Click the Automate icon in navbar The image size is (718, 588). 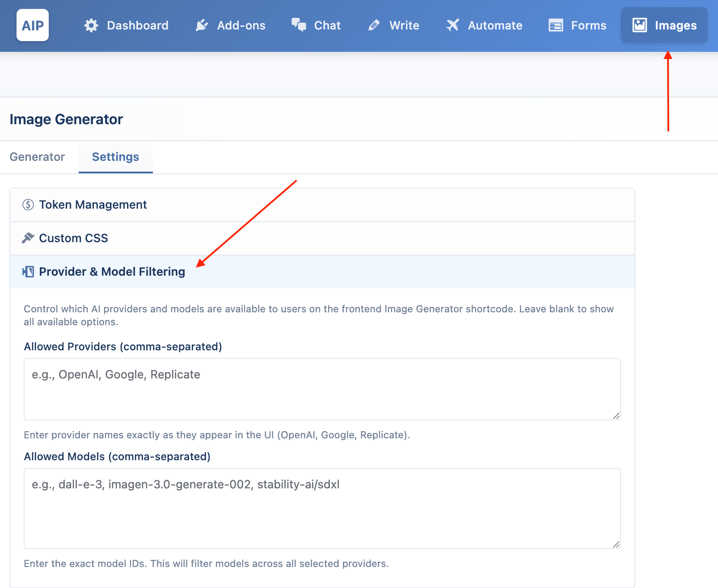452,25
